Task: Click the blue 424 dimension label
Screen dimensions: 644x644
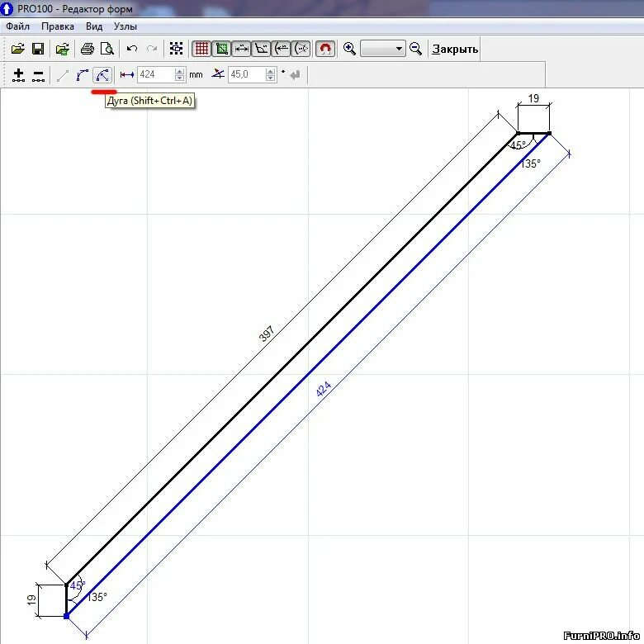Action: tap(324, 389)
